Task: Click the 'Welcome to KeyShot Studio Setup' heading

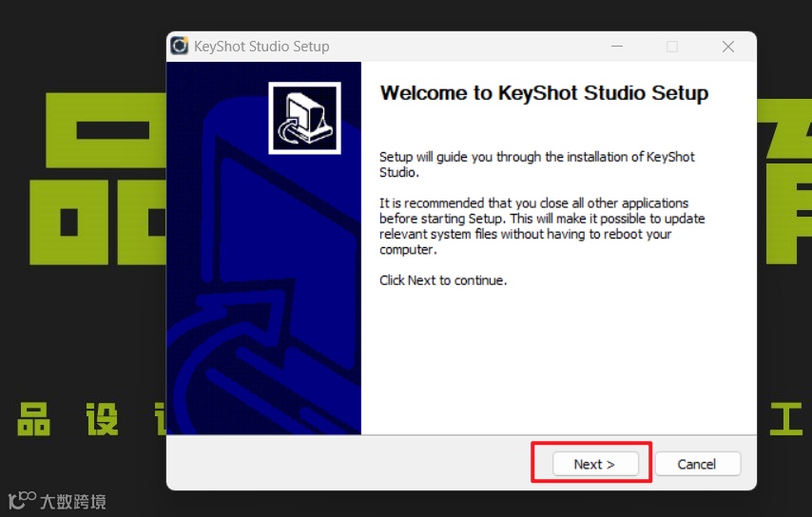Action: pos(544,93)
